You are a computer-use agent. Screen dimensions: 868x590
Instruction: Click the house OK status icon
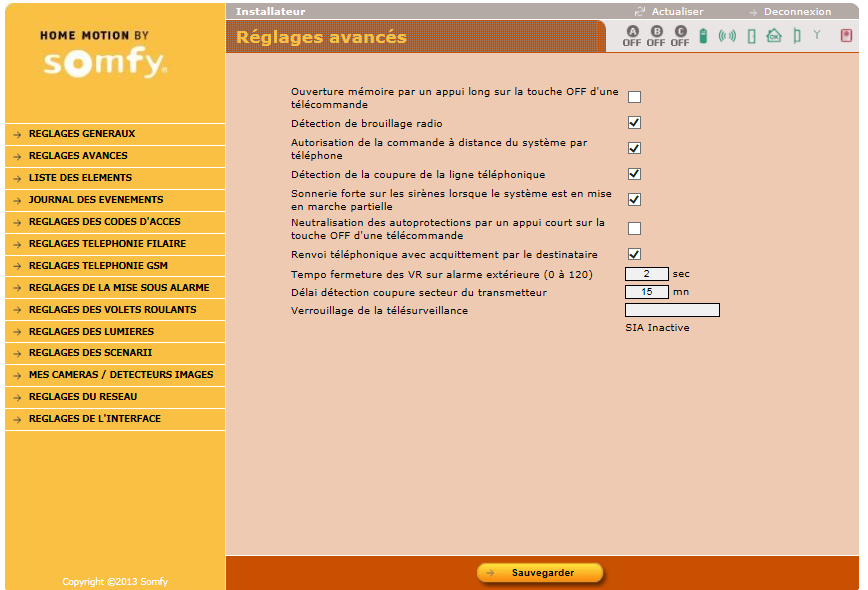click(x=773, y=37)
